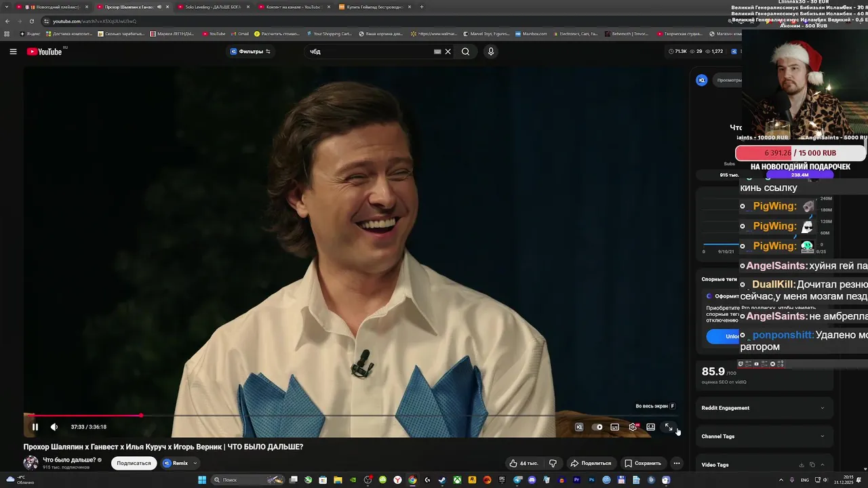Click the video title text
Image resolution: width=868 pixels, height=488 pixels.
[163, 447]
